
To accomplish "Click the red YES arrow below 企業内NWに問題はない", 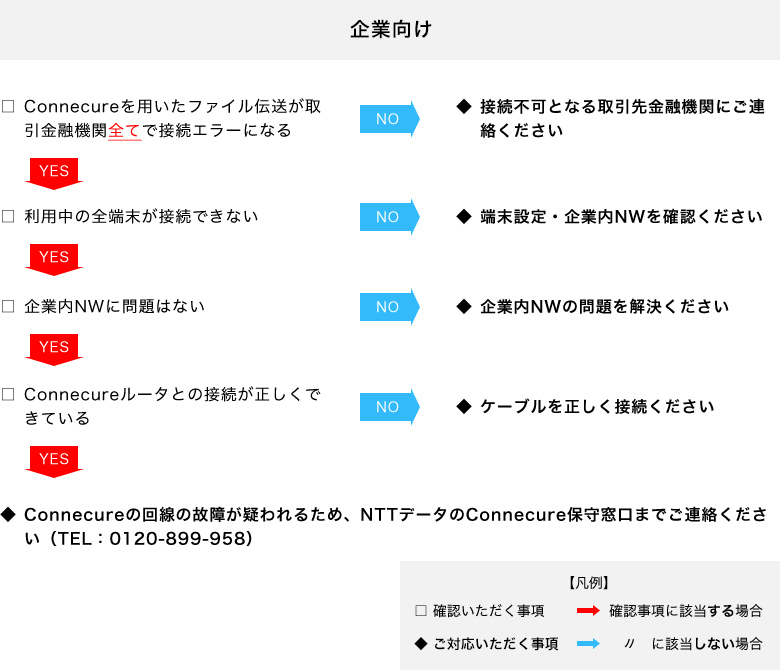I will [x=54, y=348].
